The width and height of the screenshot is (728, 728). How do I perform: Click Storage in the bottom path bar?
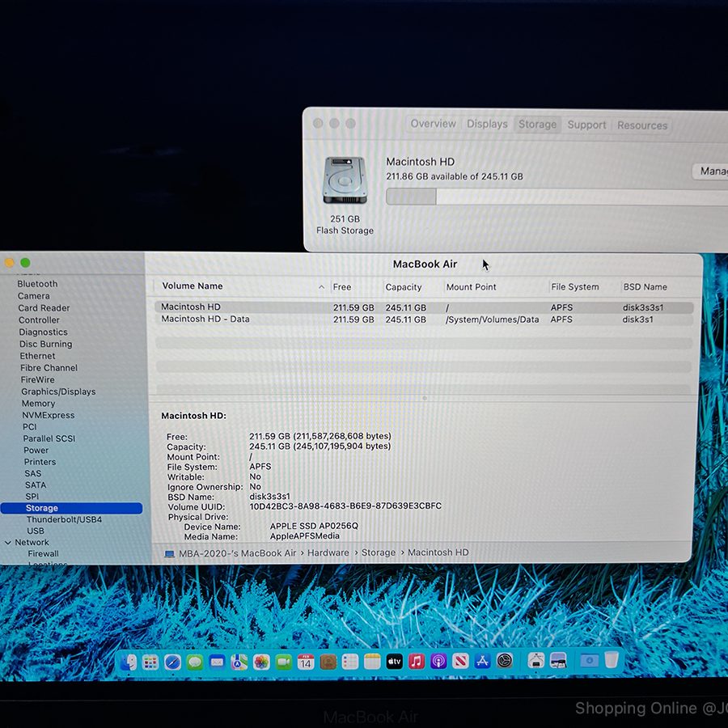point(379,552)
